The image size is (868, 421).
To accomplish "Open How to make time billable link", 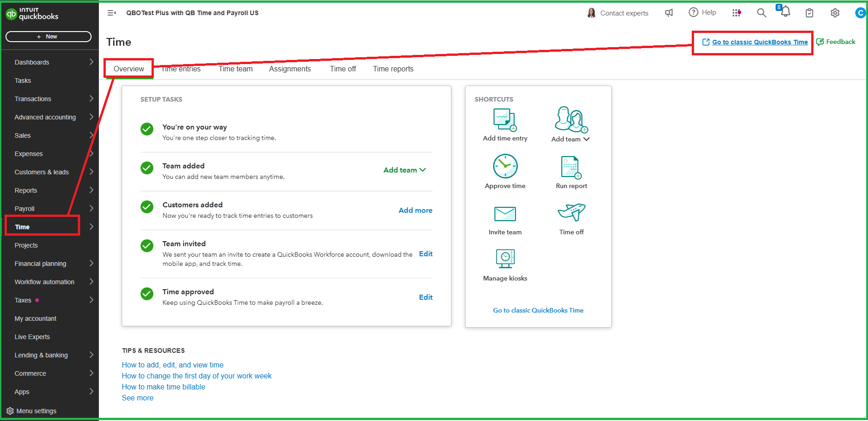I will (x=163, y=387).
